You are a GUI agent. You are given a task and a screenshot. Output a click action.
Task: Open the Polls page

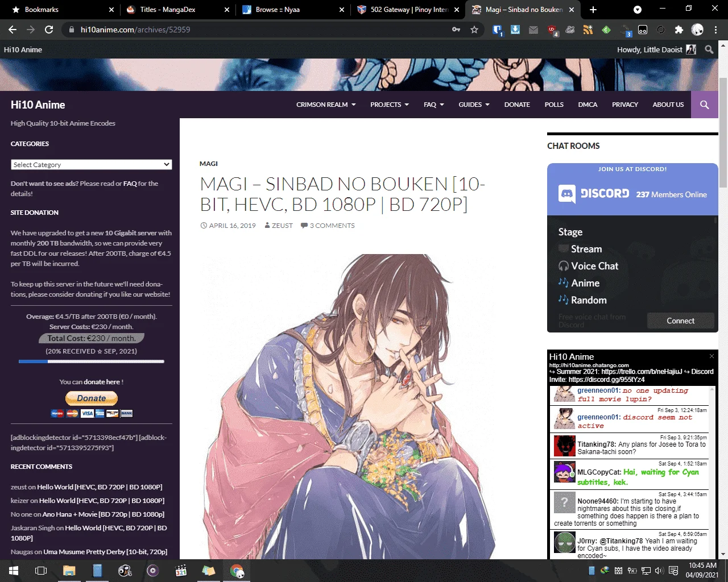554,105
